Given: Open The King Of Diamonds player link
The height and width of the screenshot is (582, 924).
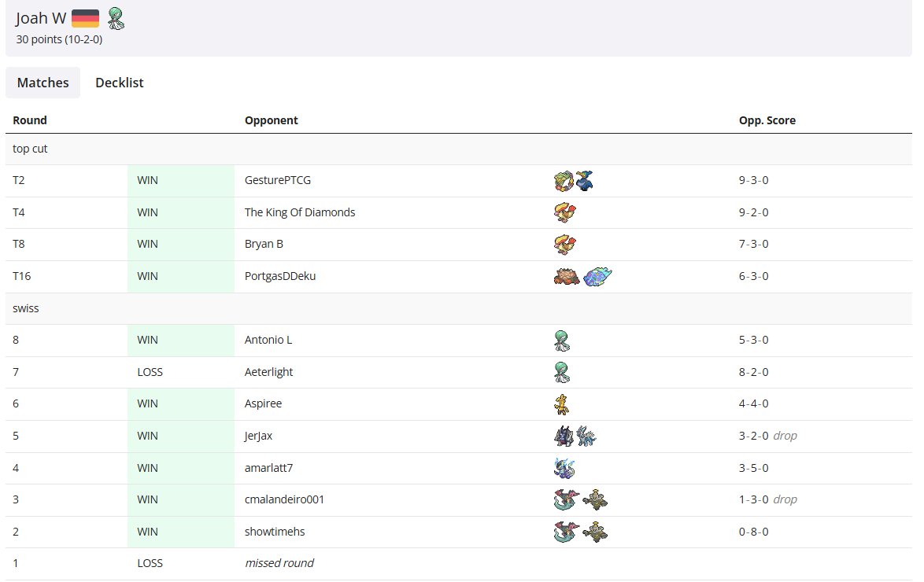Looking at the screenshot, I should coord(300,212).
